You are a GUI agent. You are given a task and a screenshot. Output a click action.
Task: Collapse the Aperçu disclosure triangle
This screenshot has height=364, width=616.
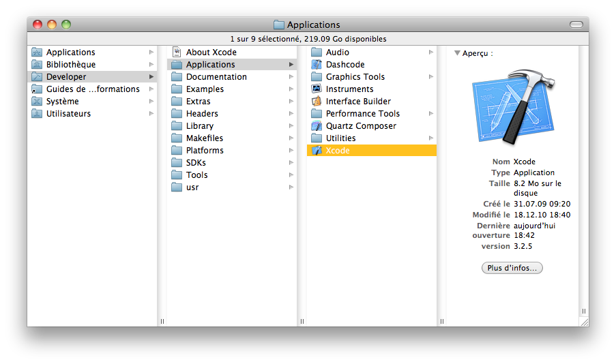(x=457, y=53)
